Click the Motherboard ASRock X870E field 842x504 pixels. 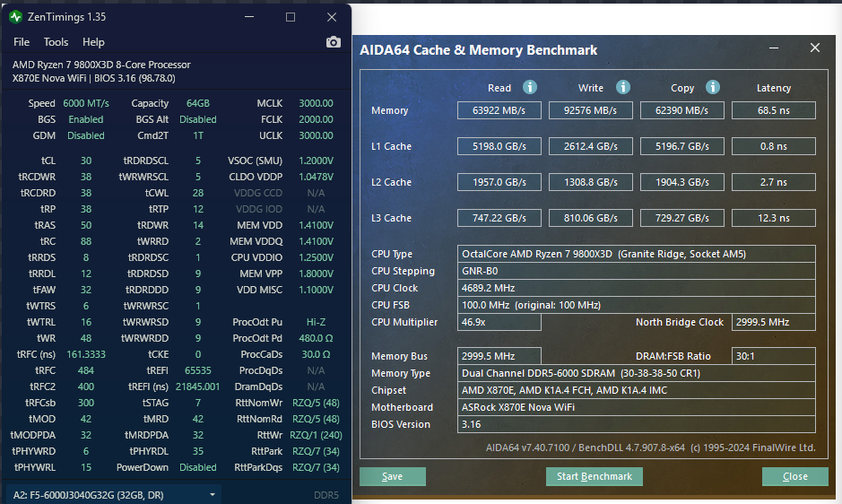click(x=637, y=407)
